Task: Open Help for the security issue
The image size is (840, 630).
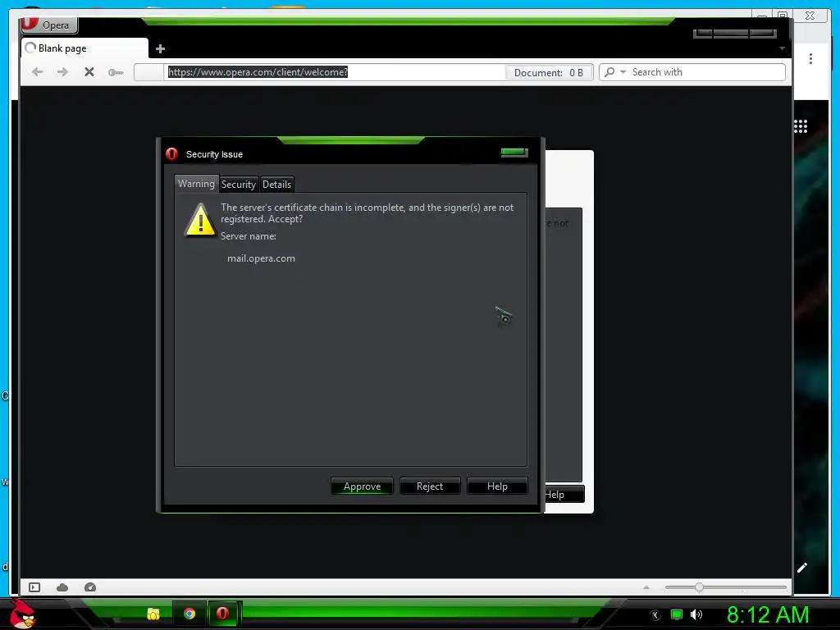Action: point(497,486)
